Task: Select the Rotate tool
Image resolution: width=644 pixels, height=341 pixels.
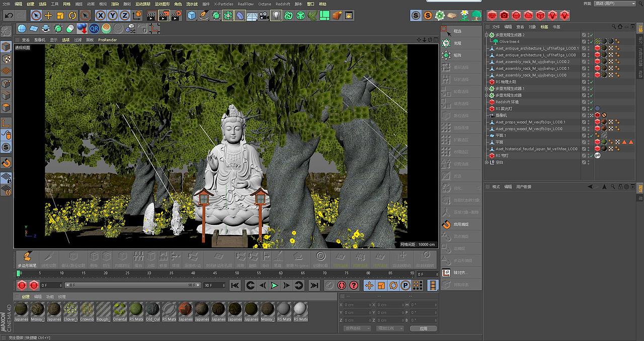Action: [73, 16]
